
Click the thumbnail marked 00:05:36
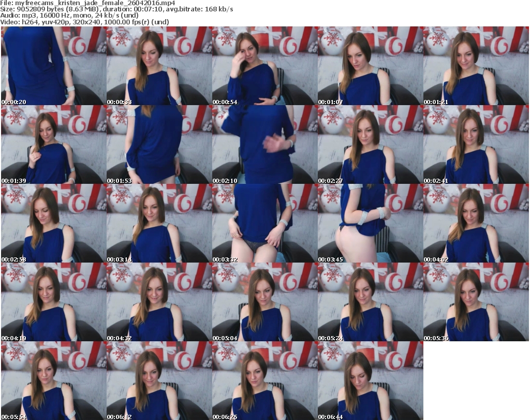point(476,302)
